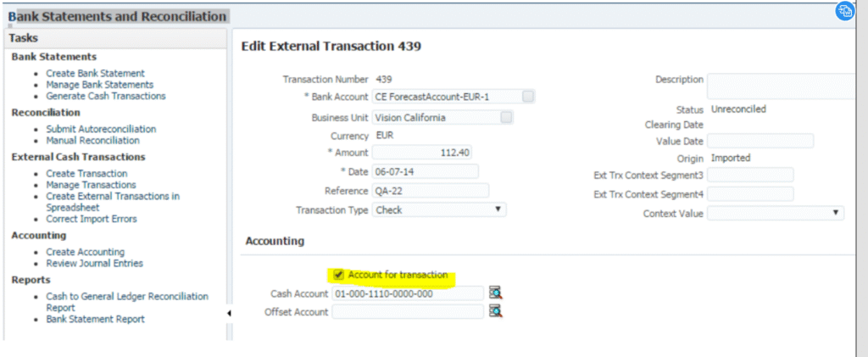Open Correct Import Errors task
868x357 pixels.
click(92, 219)
